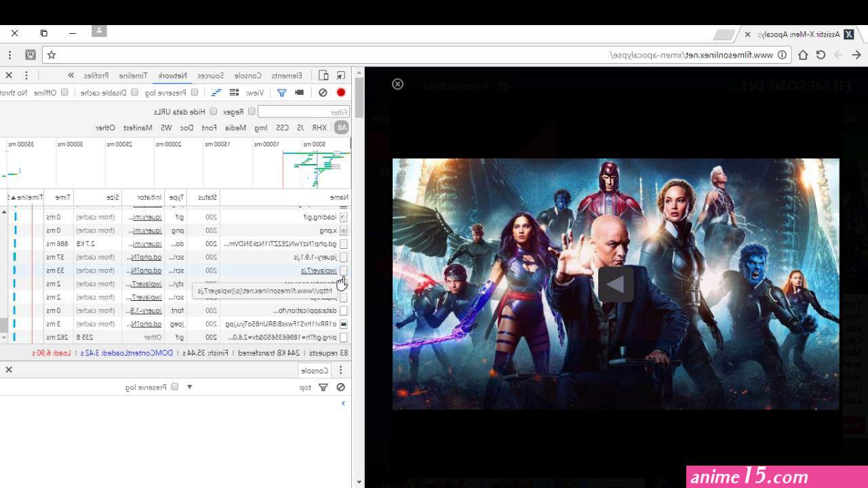Open the console execution context dropdown arrow
This screenshot has height=488, width=868.
coord(190,387)
